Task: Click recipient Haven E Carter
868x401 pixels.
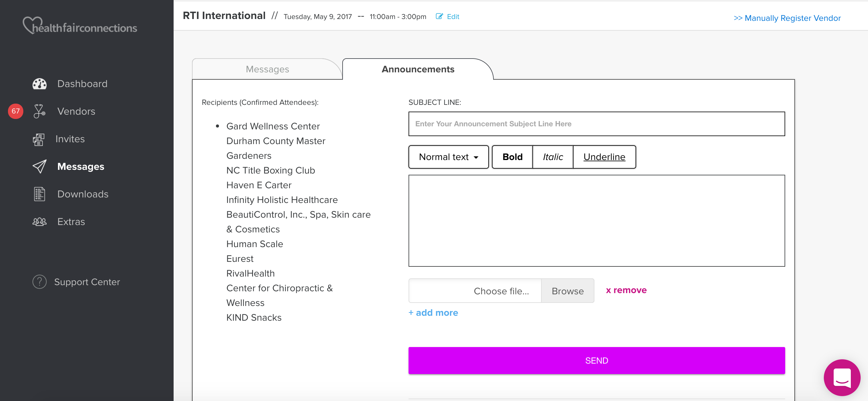Action: [259, 185]
